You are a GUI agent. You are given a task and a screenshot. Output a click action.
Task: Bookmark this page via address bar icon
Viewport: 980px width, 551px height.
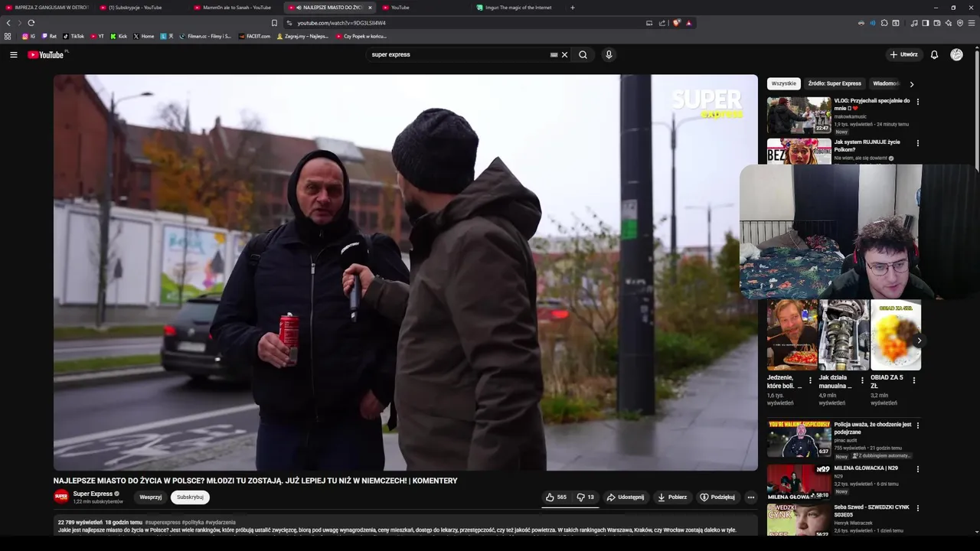[x=274, y=23]
